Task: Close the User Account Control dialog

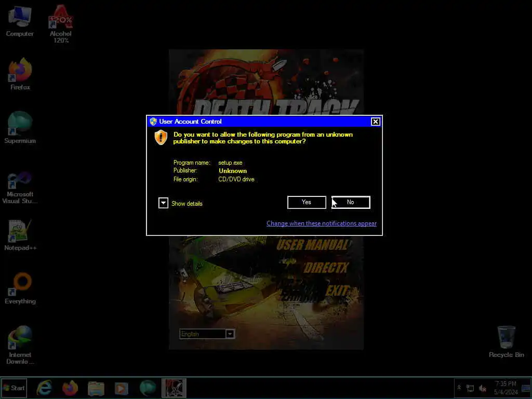Action: tap(375, 122)
